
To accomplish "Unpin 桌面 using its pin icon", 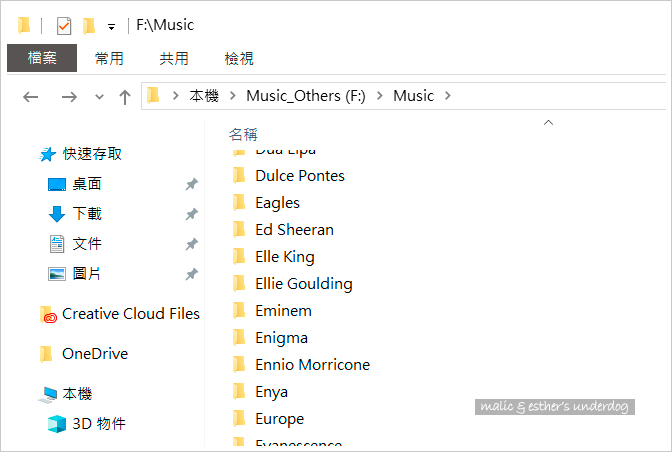I will 192,184.
